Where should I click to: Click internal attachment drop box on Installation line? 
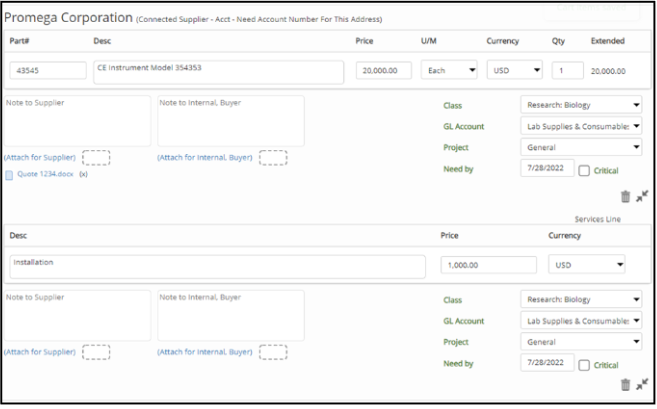[273, 352]
